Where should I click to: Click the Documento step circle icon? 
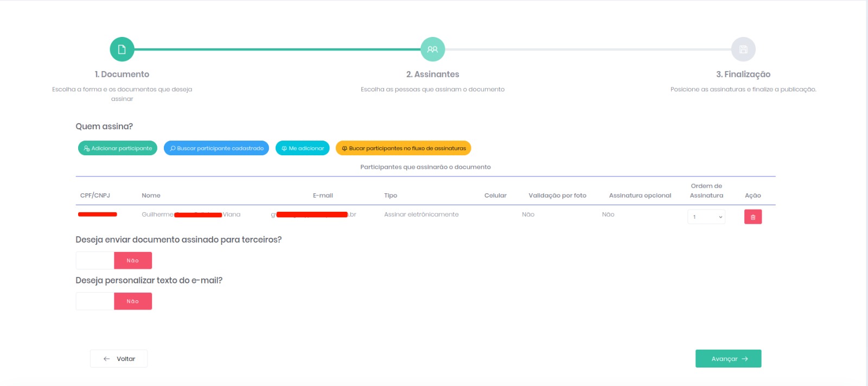[x=122, y=49]
